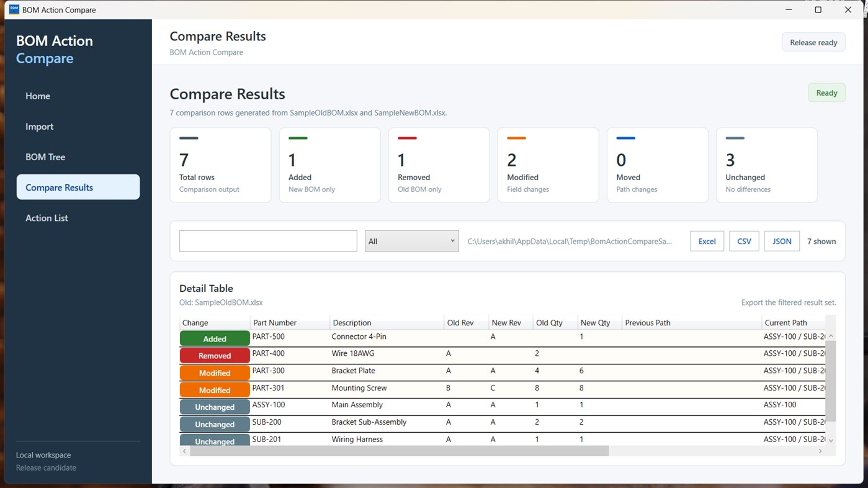Sort by Previous Path column header
The image size is (868, 488).
click(x=692, y=323)
